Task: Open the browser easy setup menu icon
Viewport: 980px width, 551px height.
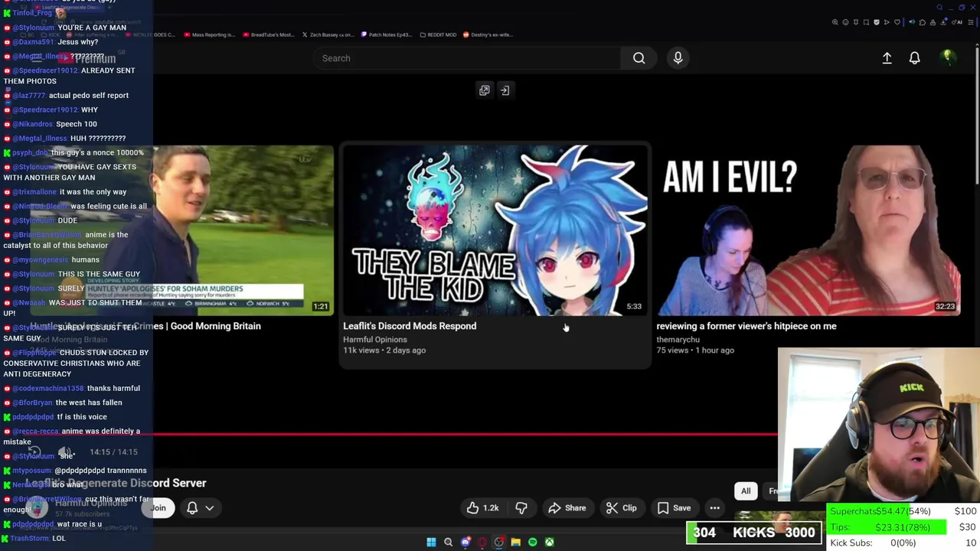Action: click(x=971, y=22)
